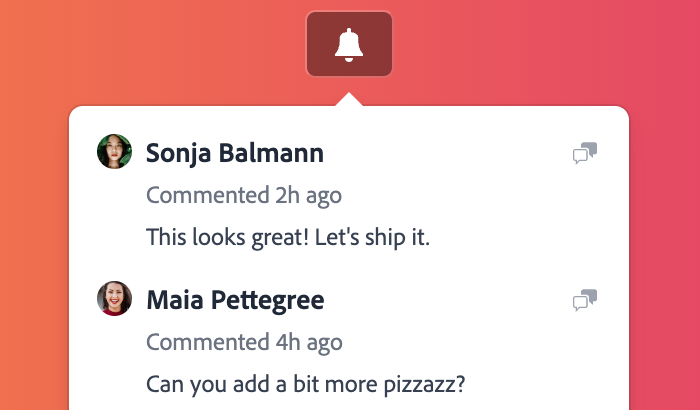Click the "Commented 4h ago" timestamp
Viewport: 700px width, 410px height.
pos(244,342)
